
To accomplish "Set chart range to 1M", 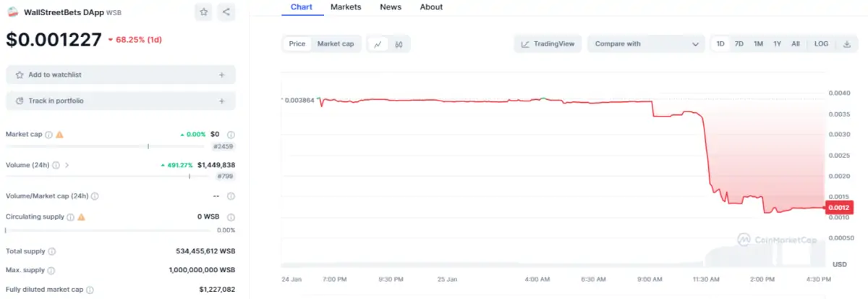I will coord(758,44).
